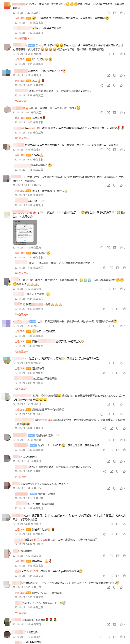Open the 达江CDEL name beside 嗯，江湖见

click(x=20, y=59)
